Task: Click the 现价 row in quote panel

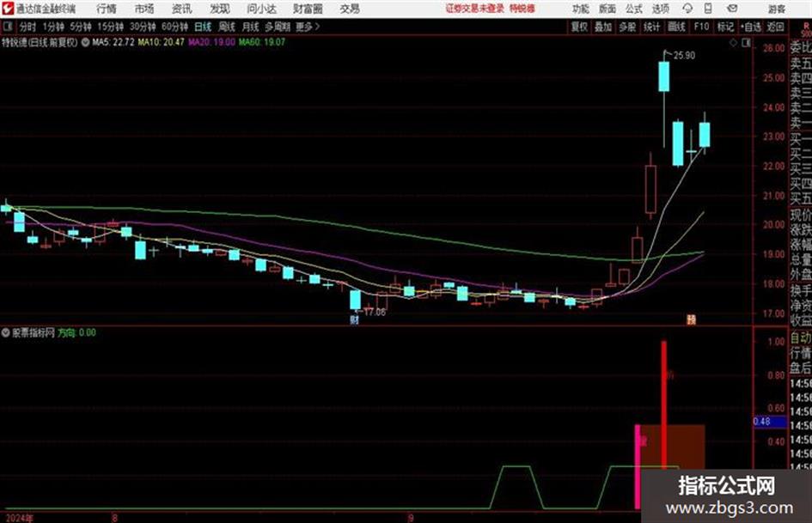Action: click(x=801, y=215)
